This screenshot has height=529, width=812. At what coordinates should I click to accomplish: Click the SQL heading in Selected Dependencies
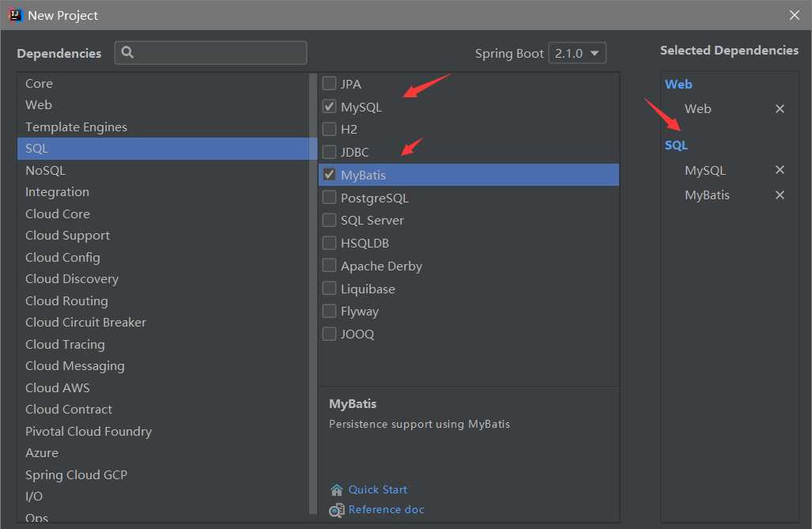tap(676, 145)
